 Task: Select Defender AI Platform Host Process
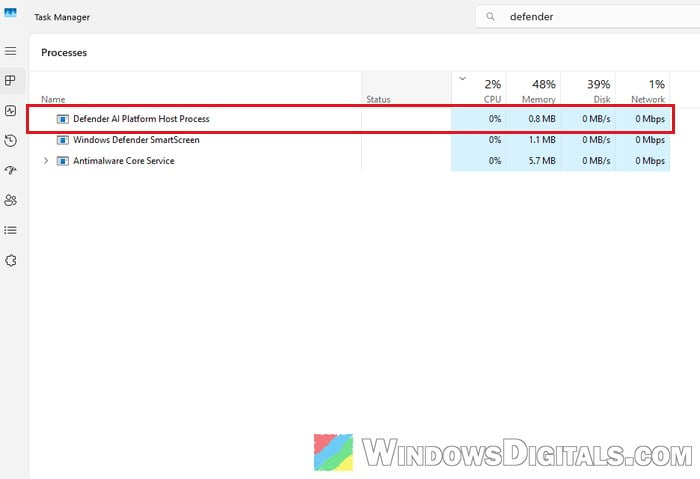pyautogui.click(x=350, y=119)
